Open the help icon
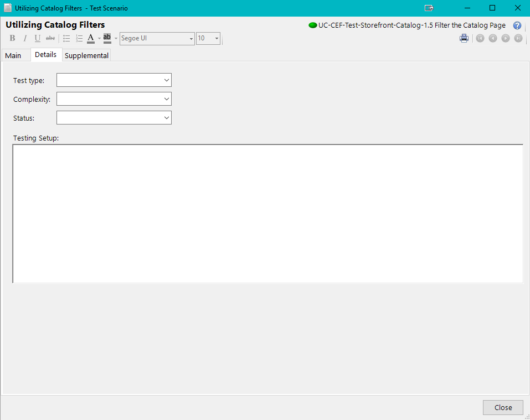Screen dimensions: 530x420 click(x=517, y=25)
